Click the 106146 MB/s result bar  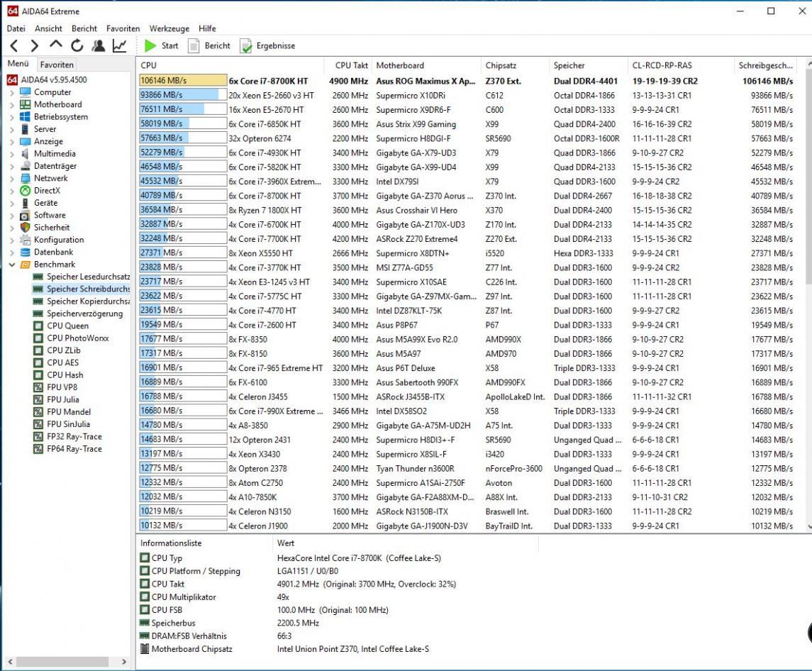183,81
